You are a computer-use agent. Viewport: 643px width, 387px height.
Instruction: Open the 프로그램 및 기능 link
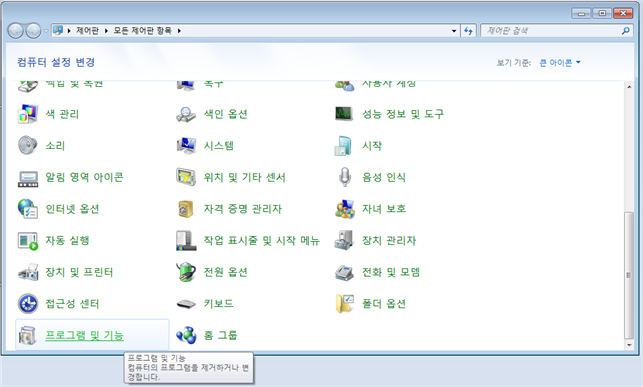(x=84, y=335)
